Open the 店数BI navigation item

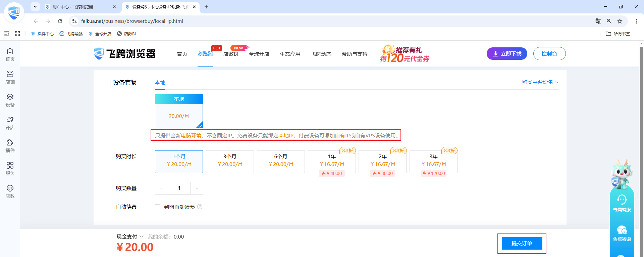(231, 54)
